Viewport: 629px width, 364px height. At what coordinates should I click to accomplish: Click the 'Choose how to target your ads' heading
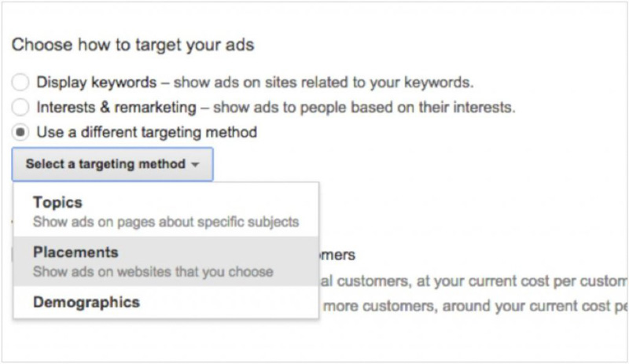133,44
